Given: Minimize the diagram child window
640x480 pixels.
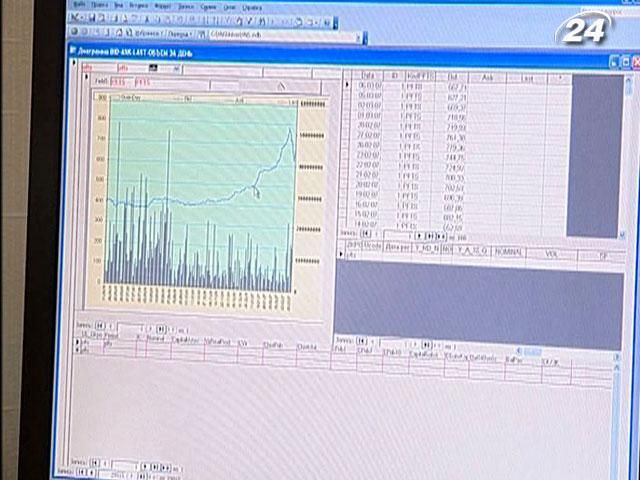Looking at the screenshot, I should [615, 62].
